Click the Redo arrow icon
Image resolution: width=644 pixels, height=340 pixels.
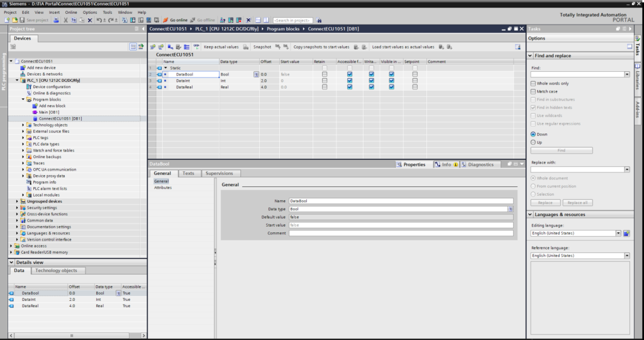(111, 20)
